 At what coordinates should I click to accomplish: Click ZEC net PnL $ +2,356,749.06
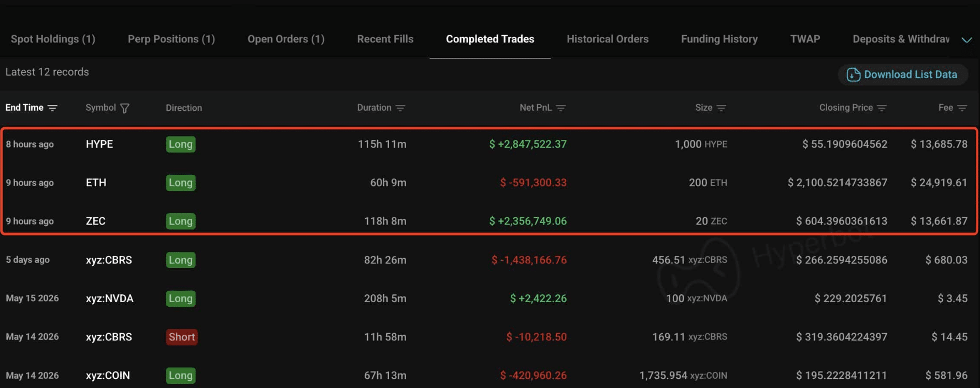[528, 221]
